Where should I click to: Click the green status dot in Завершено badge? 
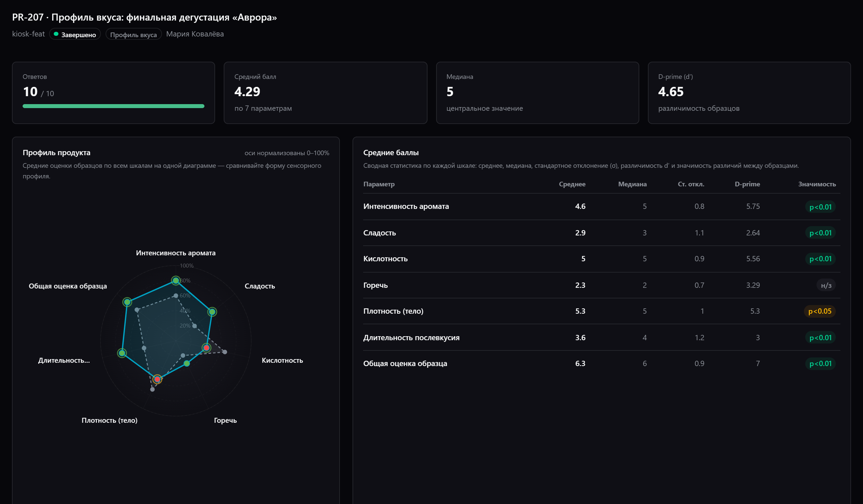coord(56,34)
